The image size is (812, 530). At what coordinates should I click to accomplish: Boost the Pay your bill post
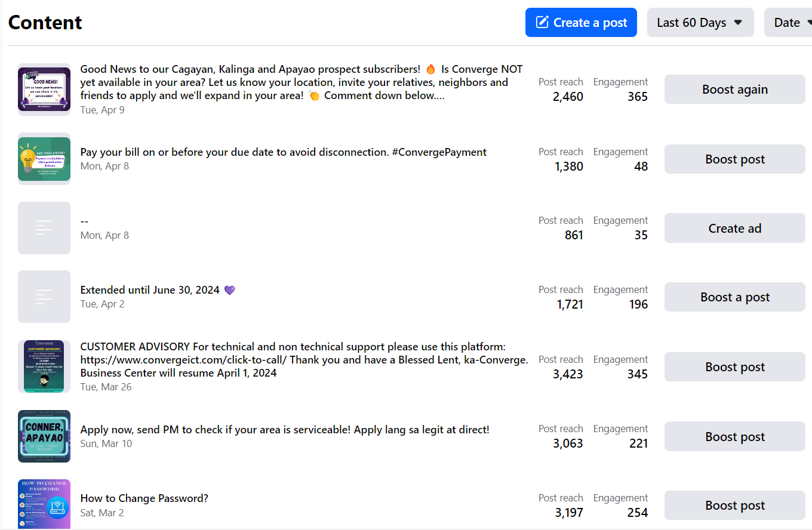pos(734,159)
